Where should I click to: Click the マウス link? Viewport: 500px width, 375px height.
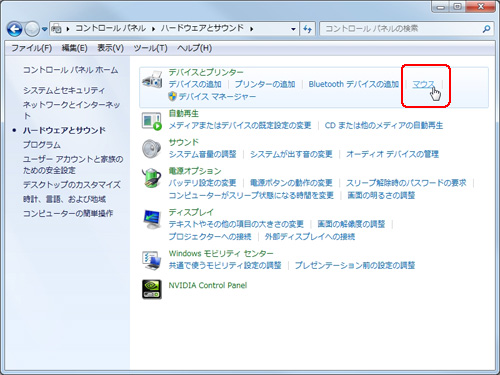[x=423, y=84]
